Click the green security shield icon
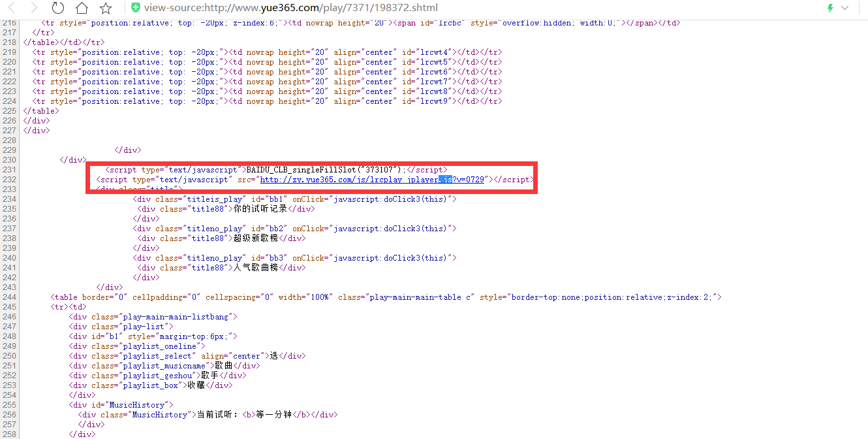Viewport: 868px width, 439px height. point(135,8)
